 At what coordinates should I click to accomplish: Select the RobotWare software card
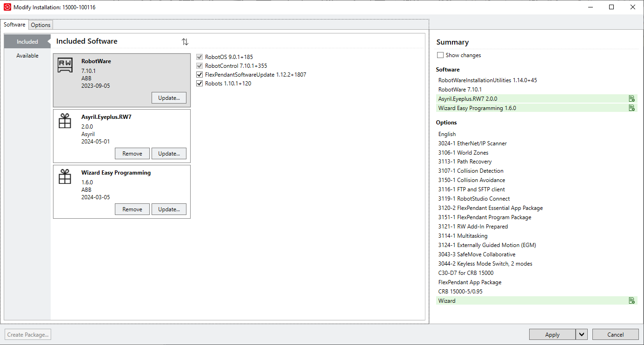122,80
